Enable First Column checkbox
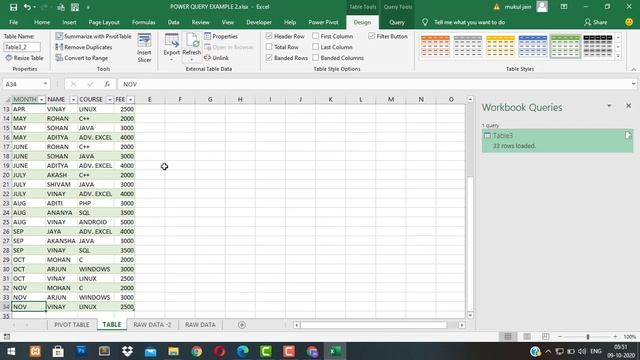 tap(316, 36)
